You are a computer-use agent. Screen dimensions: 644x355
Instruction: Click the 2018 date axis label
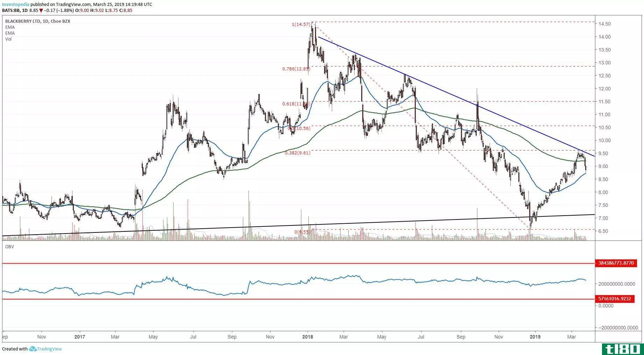pyautogui.click(x=307, y=337)
